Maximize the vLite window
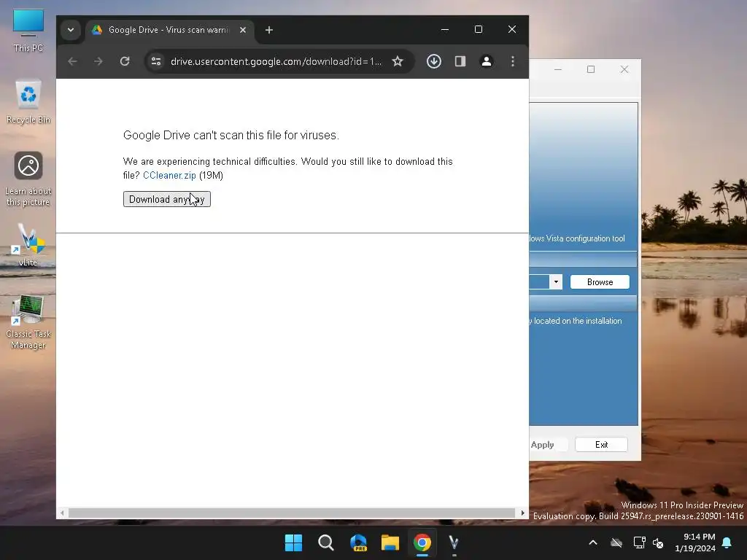This screenshot has height=560, width=747. click(591, 69)
